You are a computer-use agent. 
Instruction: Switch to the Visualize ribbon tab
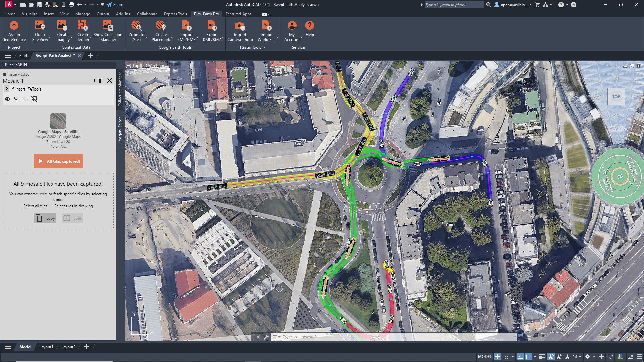30,14
